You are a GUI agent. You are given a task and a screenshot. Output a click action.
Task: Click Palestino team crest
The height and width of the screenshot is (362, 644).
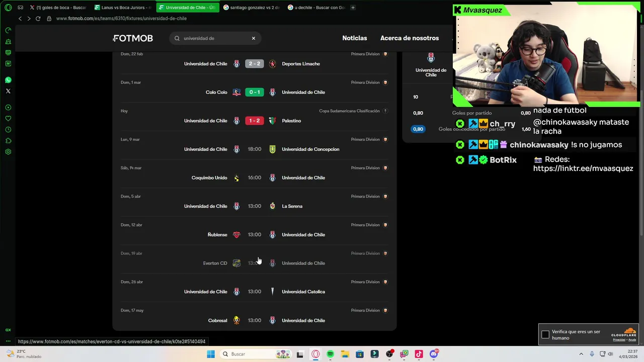(272, 121)
